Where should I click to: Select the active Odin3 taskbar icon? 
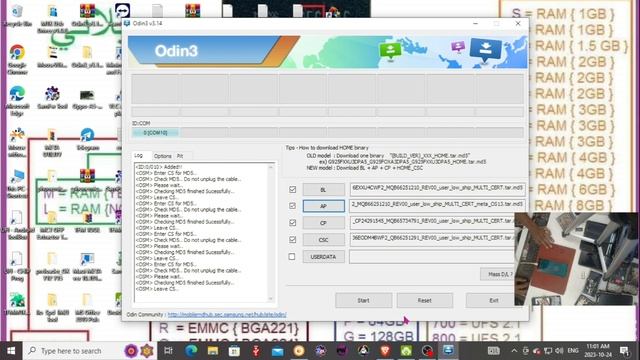[448, 351]
